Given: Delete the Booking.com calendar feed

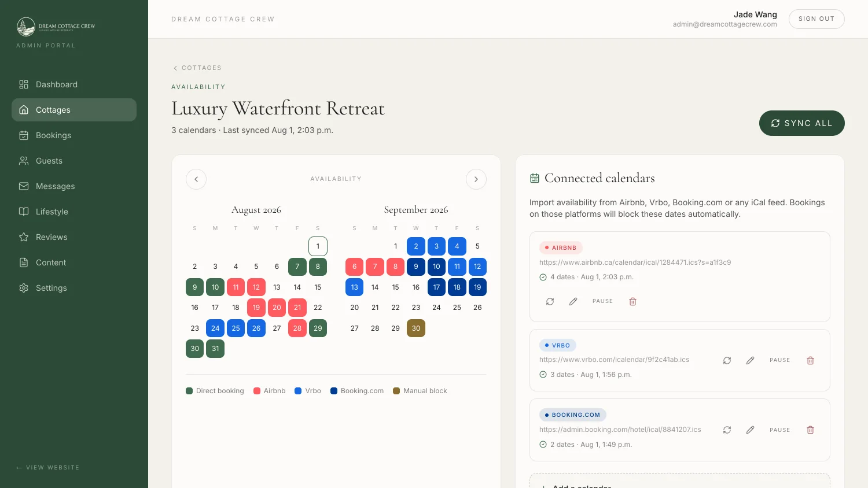Looking at the screenshot, I should point(810,430).
